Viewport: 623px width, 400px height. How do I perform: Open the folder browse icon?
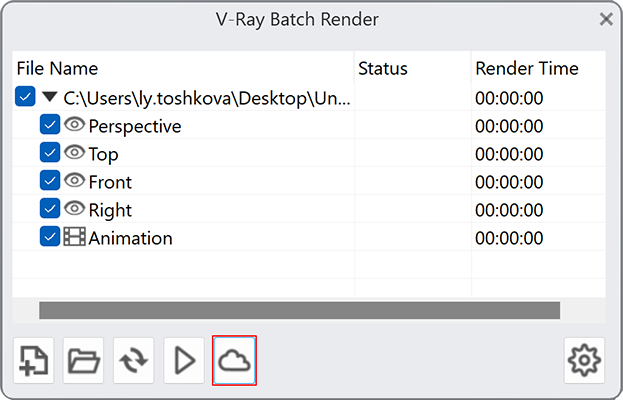pyautogui.click(x=83, y=361)
